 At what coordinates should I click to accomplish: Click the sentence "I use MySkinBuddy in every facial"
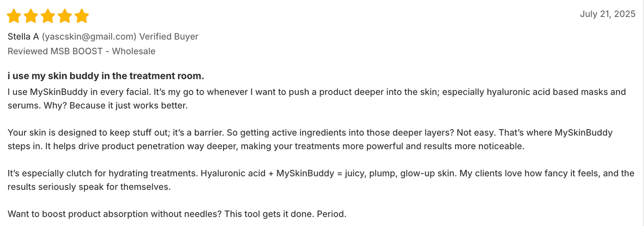79,92
